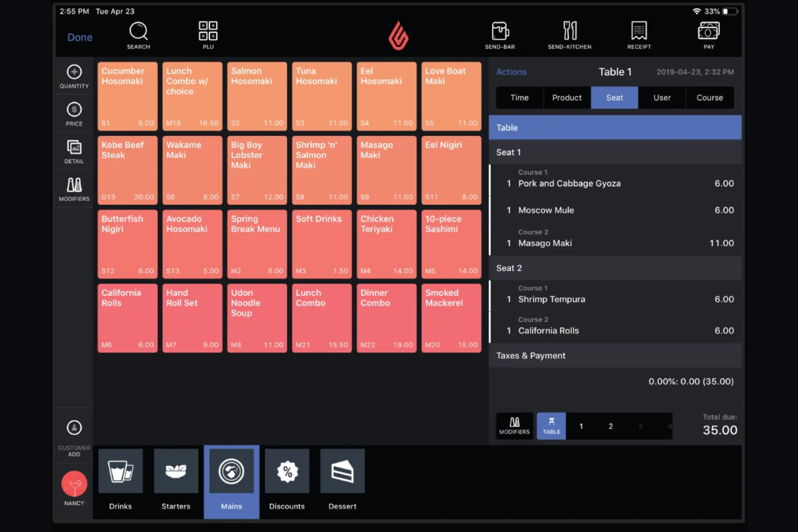Enable the Modifiers view at bottom right

pos(514,426)
